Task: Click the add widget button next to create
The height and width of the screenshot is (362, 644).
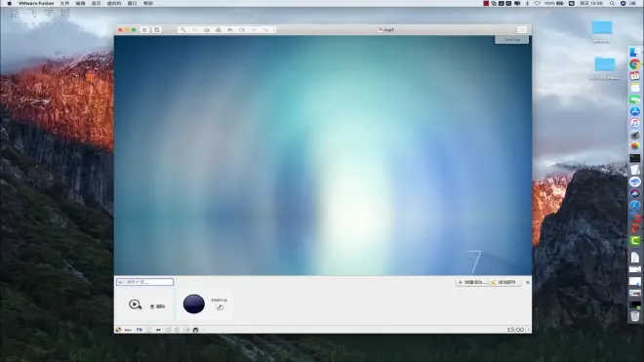Action: click(x=505, y=282)
